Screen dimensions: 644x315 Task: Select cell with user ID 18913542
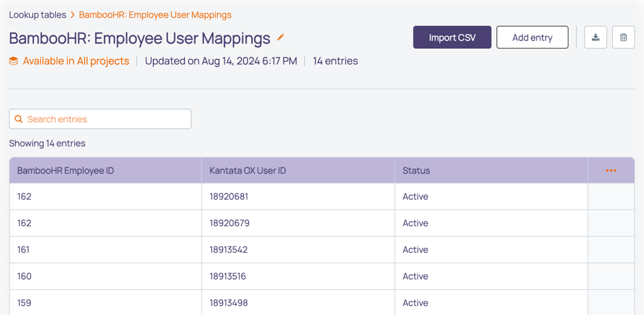coord(298,250)
